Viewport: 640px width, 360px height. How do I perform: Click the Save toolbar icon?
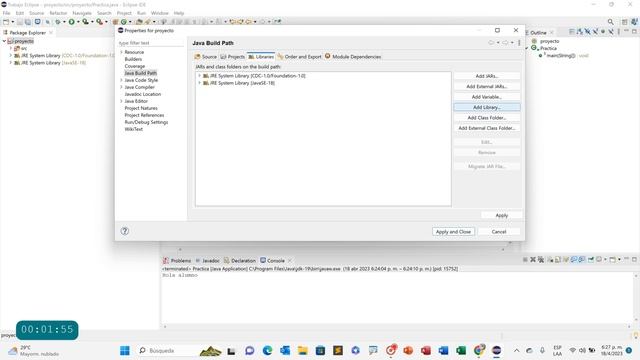click(x=20, y=22)
